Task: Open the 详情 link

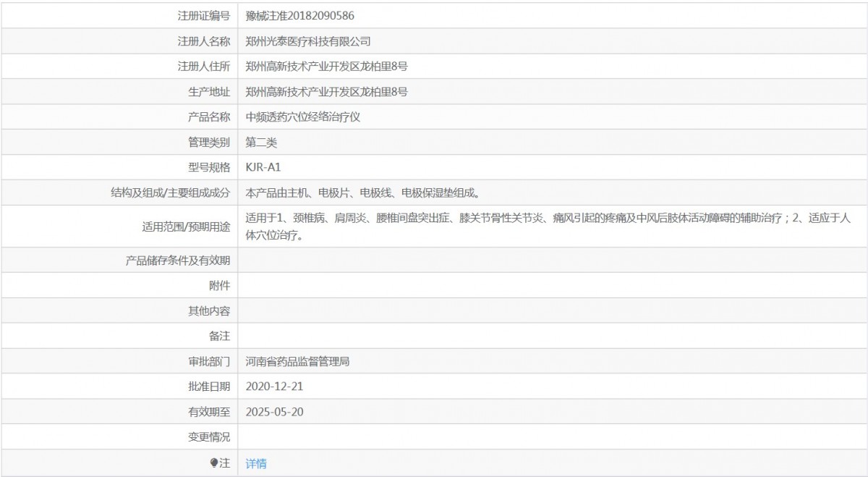Action: (x=256, y=463)
